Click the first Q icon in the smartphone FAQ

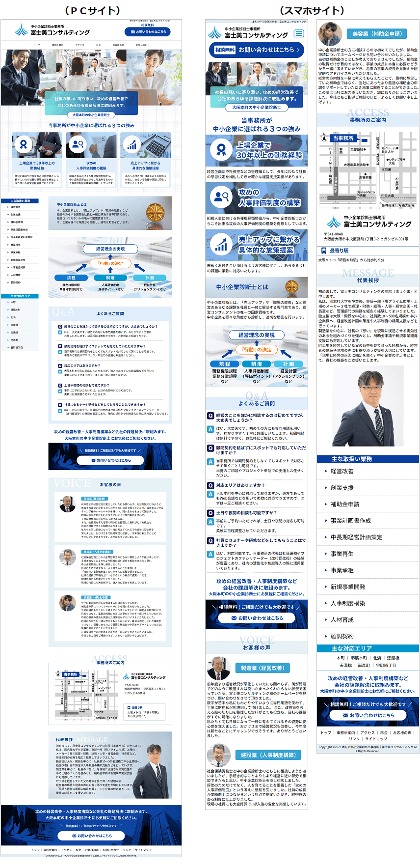pyautogui.click(x=210, y=416)
